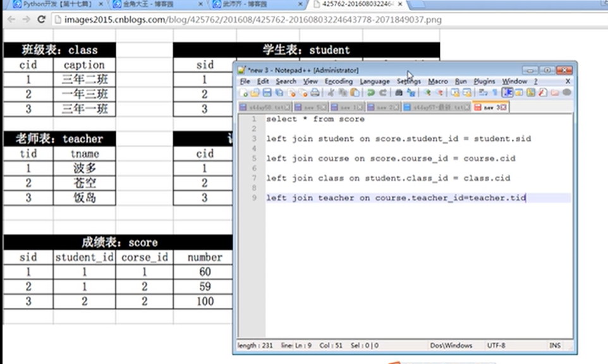This screenshot has width=608, height=364.
Task: Toggle the show all characters pilcrow button
Action: [x=495, y=93]
